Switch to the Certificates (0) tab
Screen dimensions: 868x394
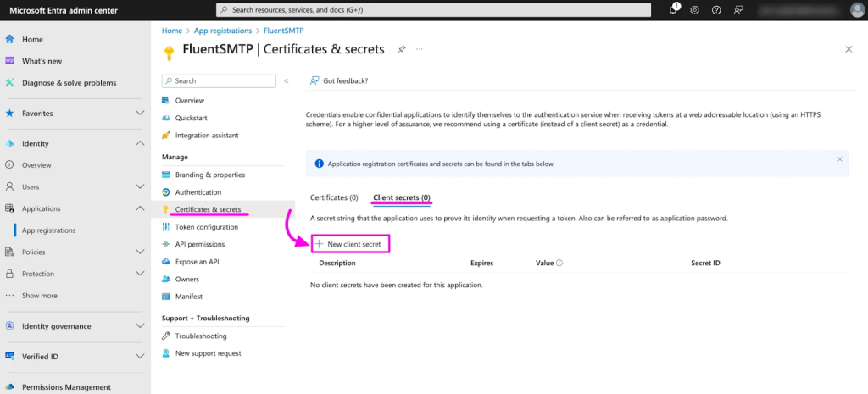click(334, 197)
